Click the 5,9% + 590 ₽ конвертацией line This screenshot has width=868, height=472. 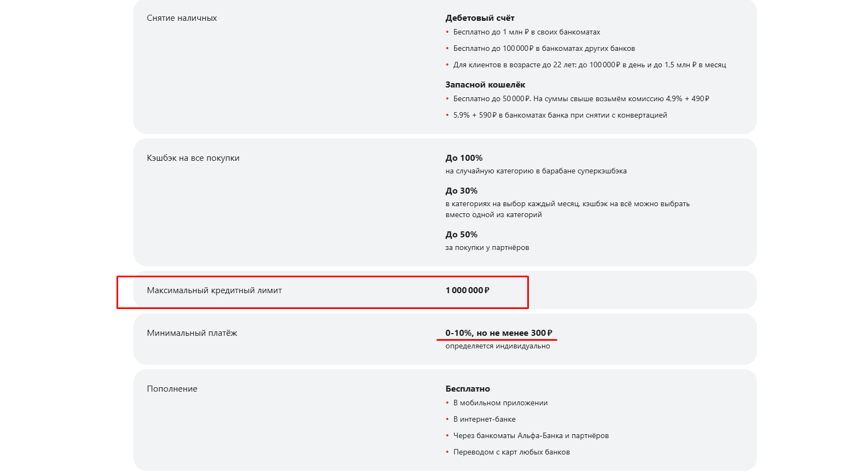[560, 115]
